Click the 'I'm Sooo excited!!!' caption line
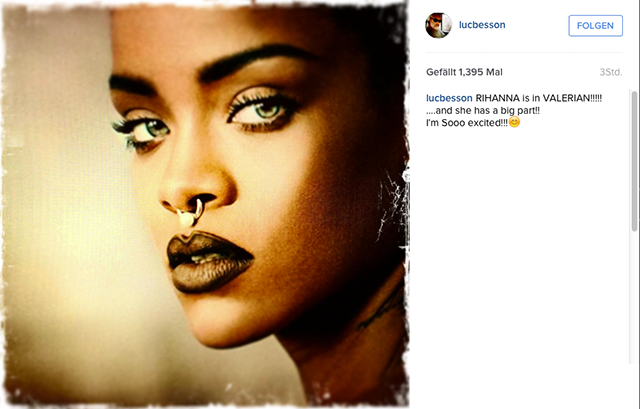640x409 pixels. click(x=467, y=122)
